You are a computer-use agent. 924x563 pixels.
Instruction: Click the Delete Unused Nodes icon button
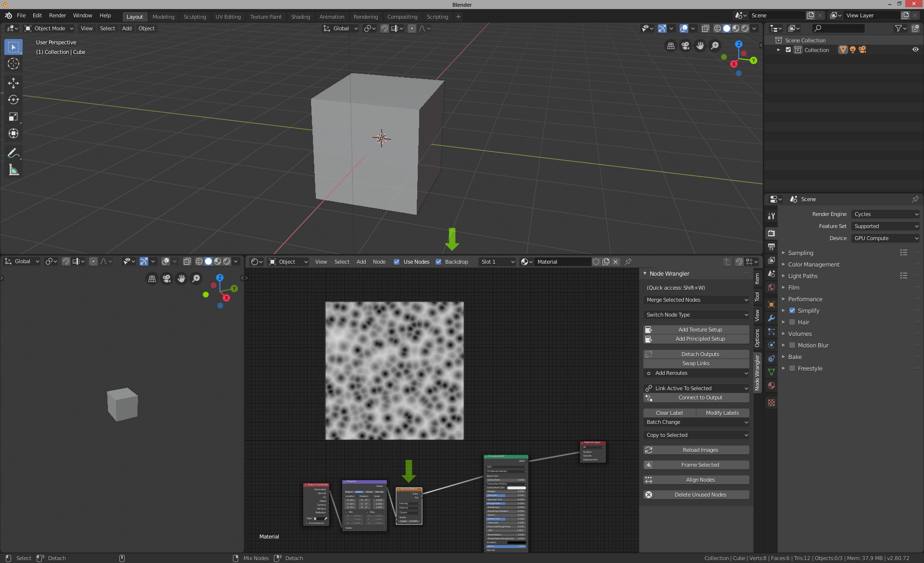point(696,495)
